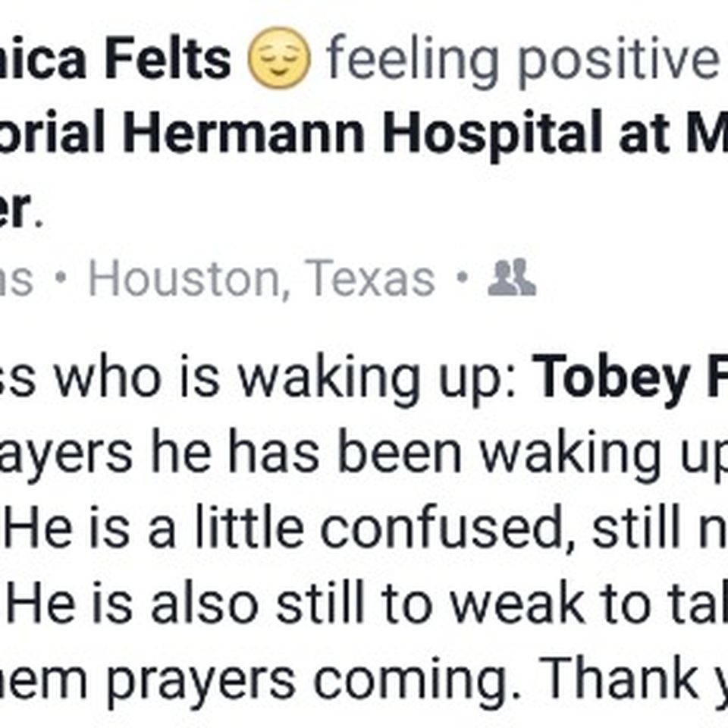Click the dot separator after "Texas"
Viewport: 728px width, 728px height.
coord(462,278)
